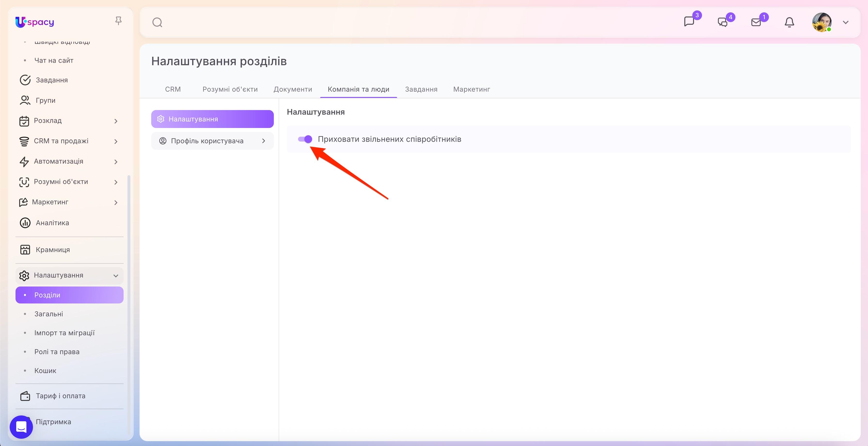
Task: Open the mail icon with badge 1
Action: [x=756, y=22]
